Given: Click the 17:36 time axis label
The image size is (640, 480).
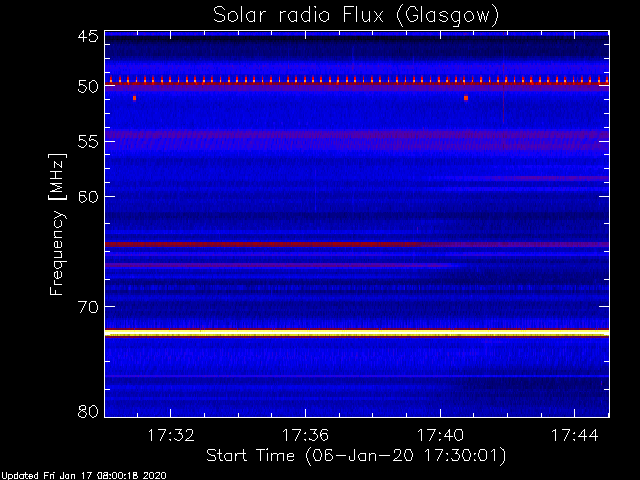Looking at the screenshot, I should click(x=305, y=436).
